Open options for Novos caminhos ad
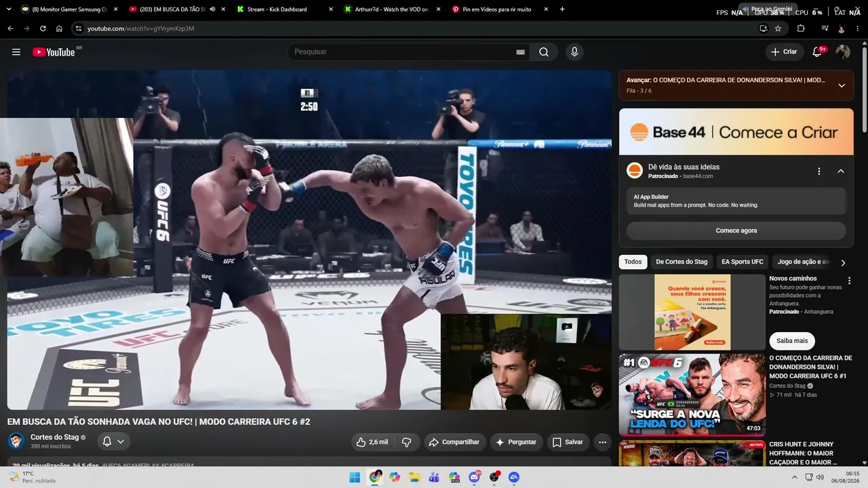This screenshot has height=488, width=868. tap(849, 281)
